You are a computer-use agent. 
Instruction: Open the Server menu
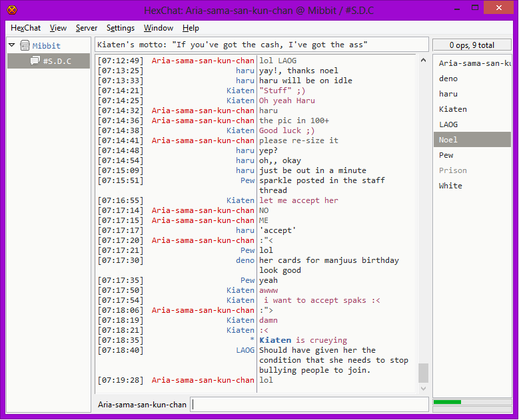tap(87, 28)
